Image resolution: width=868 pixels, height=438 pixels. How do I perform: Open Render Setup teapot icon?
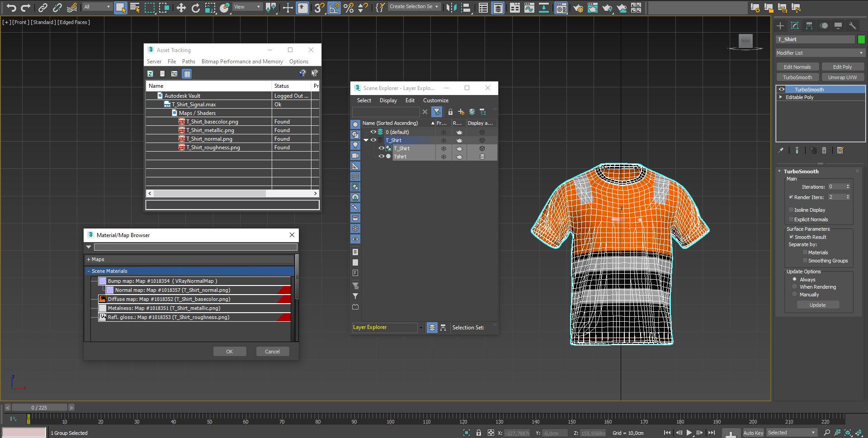tap(578, 7)
